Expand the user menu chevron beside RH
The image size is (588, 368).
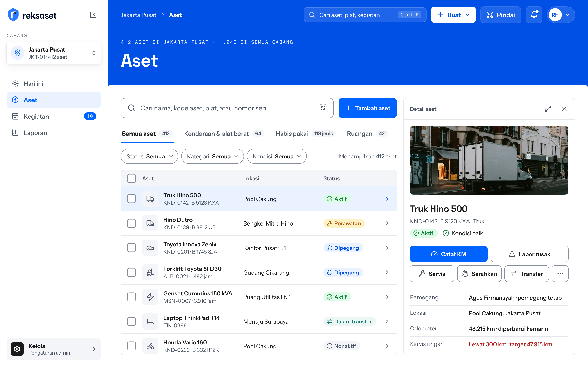pos(568,15)
